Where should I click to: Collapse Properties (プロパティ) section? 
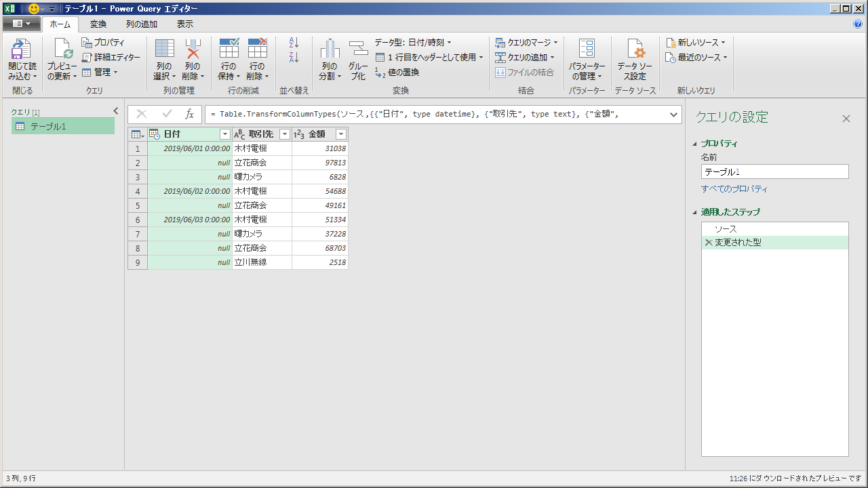tap(694, 144)
